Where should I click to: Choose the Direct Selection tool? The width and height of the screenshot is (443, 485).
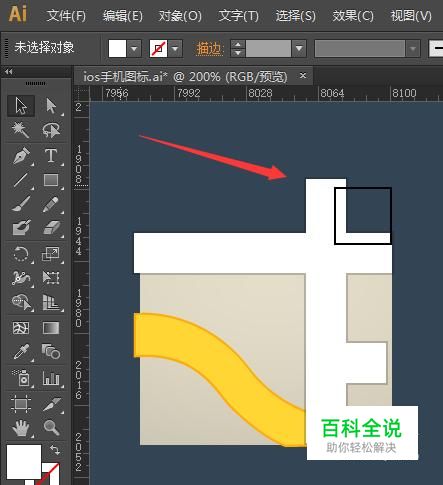(51, 106)
